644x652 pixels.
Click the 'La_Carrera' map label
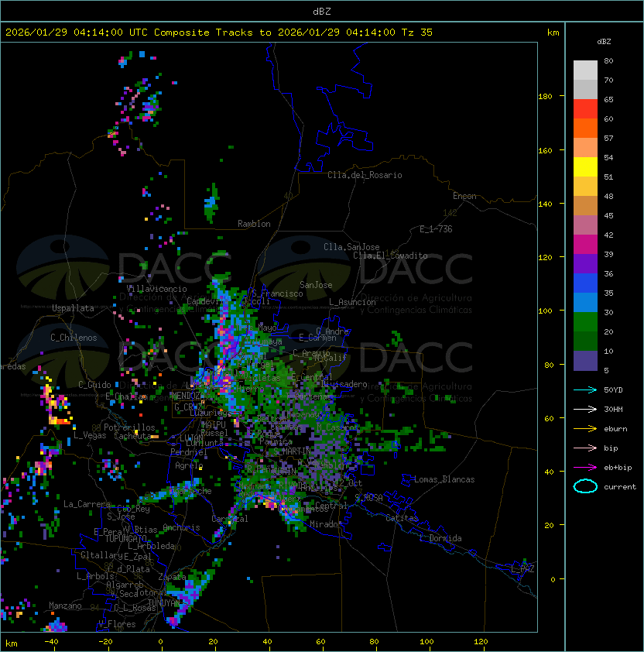(x=87, y=504)
